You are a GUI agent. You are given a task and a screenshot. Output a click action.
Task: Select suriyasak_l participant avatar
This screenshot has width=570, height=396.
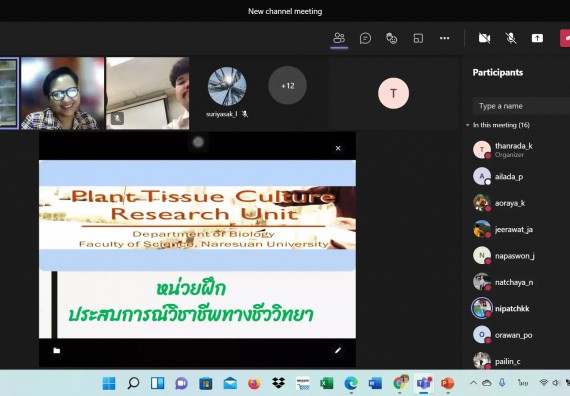tap(227, 86)
